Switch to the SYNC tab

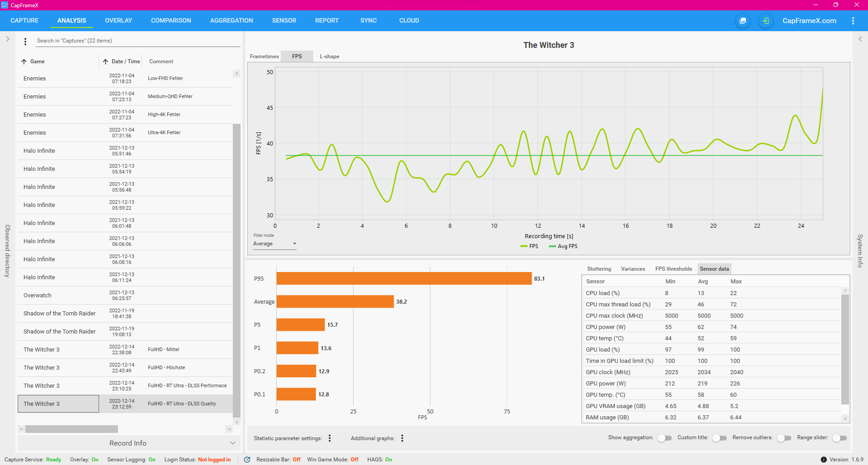[368, 20]
